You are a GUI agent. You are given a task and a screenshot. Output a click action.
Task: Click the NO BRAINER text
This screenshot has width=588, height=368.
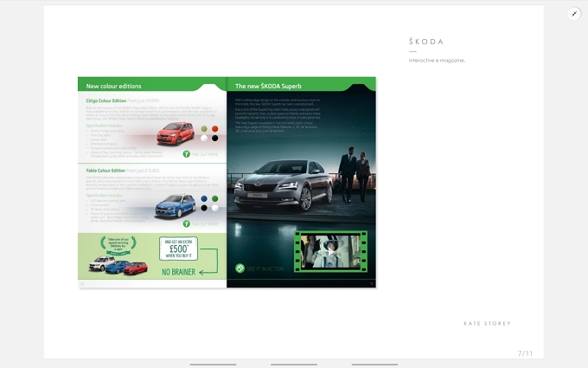point(178,272)
